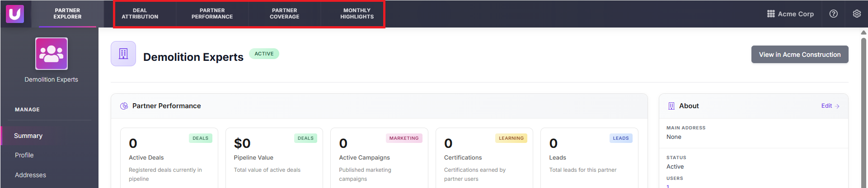
Task: Click the DEALS badge on Active Deals card
Action: [x=201, y=138]
